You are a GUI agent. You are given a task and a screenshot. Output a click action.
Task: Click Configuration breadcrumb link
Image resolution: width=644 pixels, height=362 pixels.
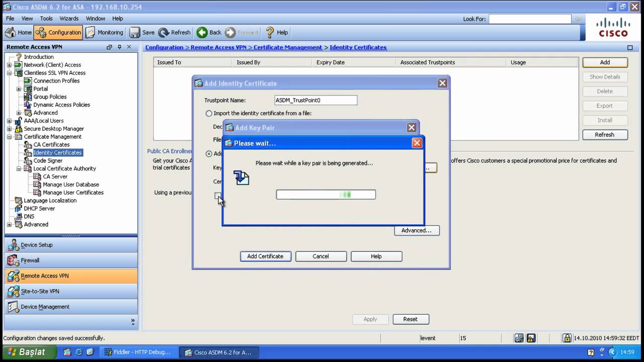tap(165, 47)
